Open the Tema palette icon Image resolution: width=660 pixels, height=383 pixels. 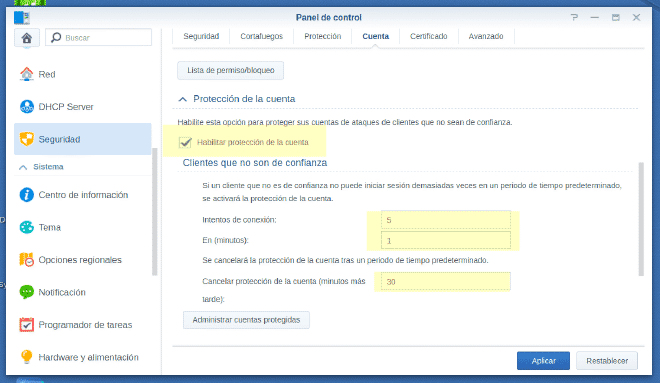[27, 227]
